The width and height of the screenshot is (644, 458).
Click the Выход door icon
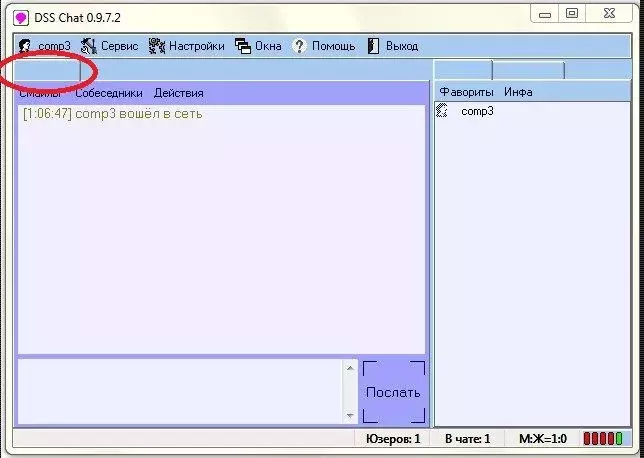coord(373,46)
